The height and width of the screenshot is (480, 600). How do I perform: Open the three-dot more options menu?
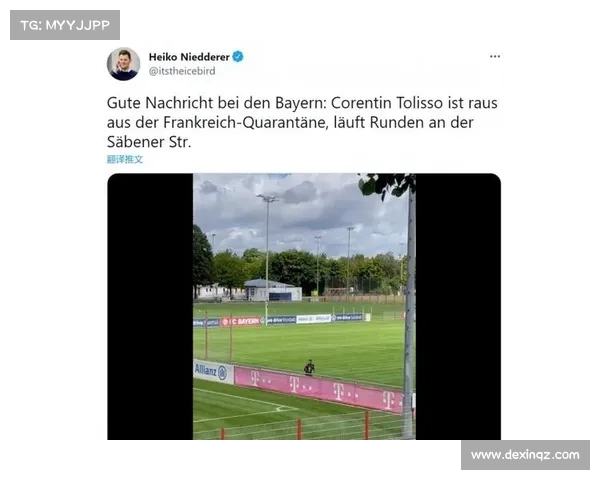495,57
